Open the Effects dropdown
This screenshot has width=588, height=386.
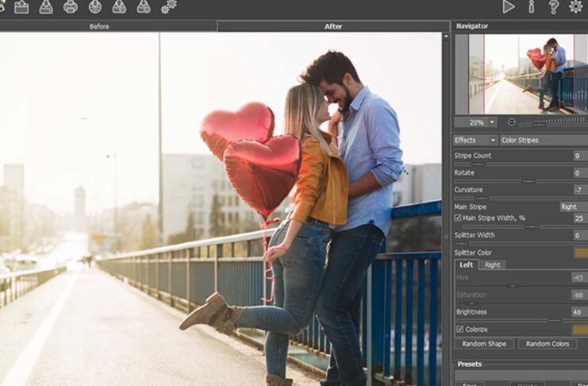click(x=475, y=140)
